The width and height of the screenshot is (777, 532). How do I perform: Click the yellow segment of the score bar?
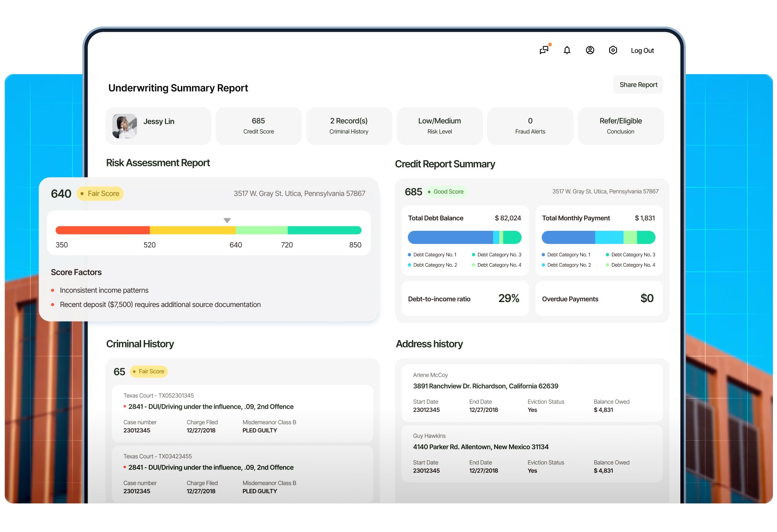click(x=193, y=230)
